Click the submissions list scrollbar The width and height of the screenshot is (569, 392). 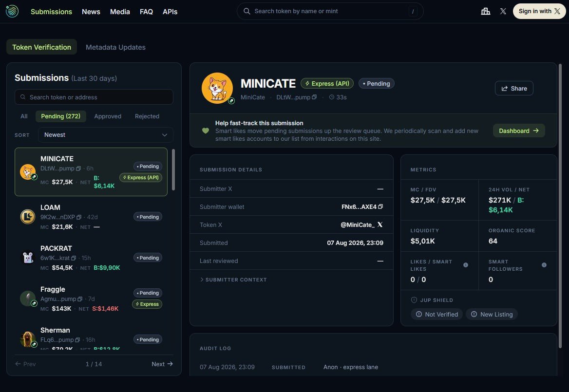pyautogui.click(x=173, y=169)
